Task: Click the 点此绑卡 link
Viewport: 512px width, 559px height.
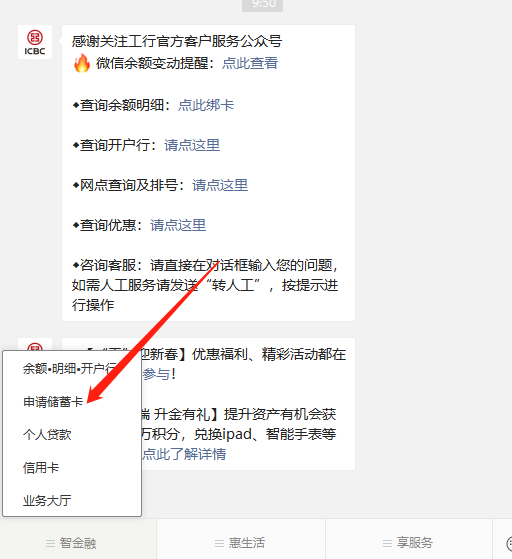Action: click(x=206, y=105)
